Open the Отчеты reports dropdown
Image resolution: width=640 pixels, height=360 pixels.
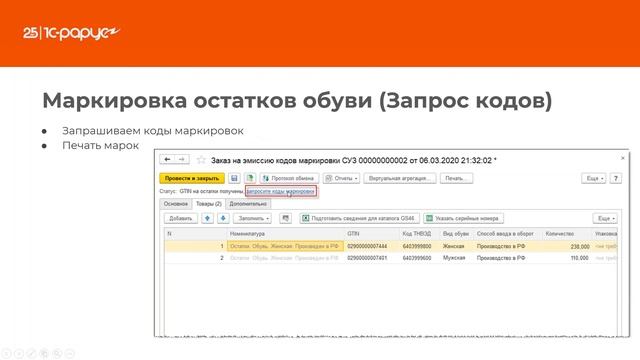click(x=342, y=178)
